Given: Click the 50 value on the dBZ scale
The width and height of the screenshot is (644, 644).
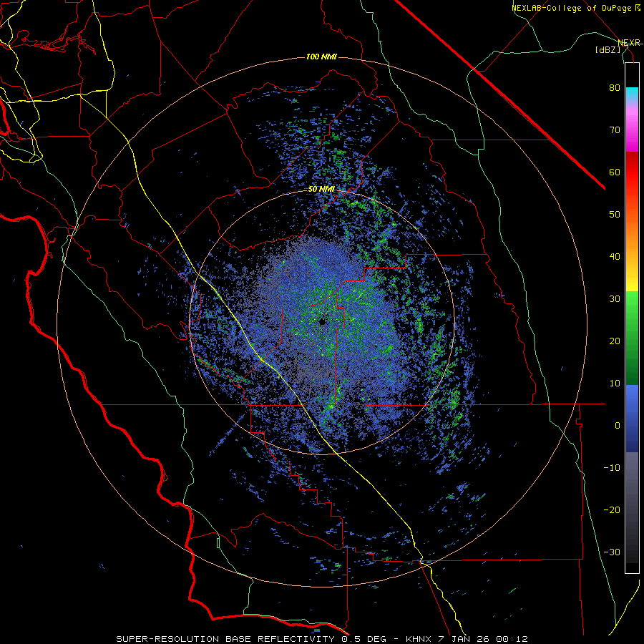Looking at the screenshot, I should pos(615,215).
